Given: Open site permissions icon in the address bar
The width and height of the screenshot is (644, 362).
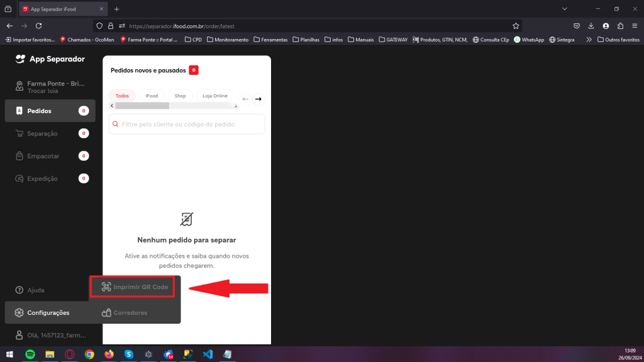Looking at the screenshot, I should click(x=122, y=26).
